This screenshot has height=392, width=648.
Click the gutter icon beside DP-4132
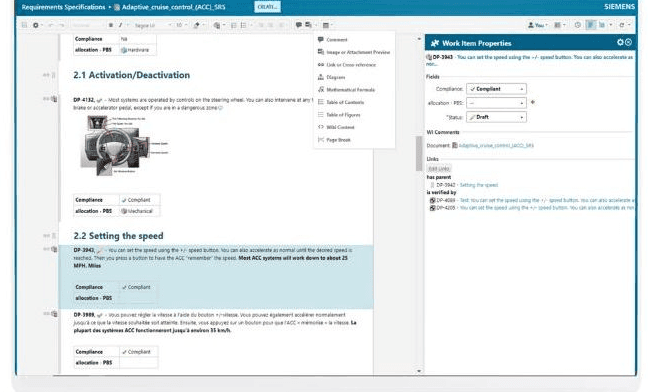pos(54,99)
